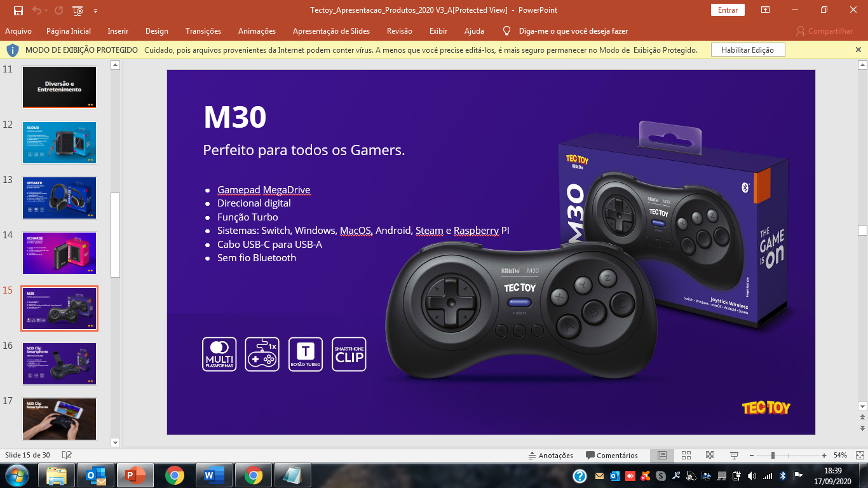
Task: Click the Bluetooth tray icon
Action: [783, 475]
